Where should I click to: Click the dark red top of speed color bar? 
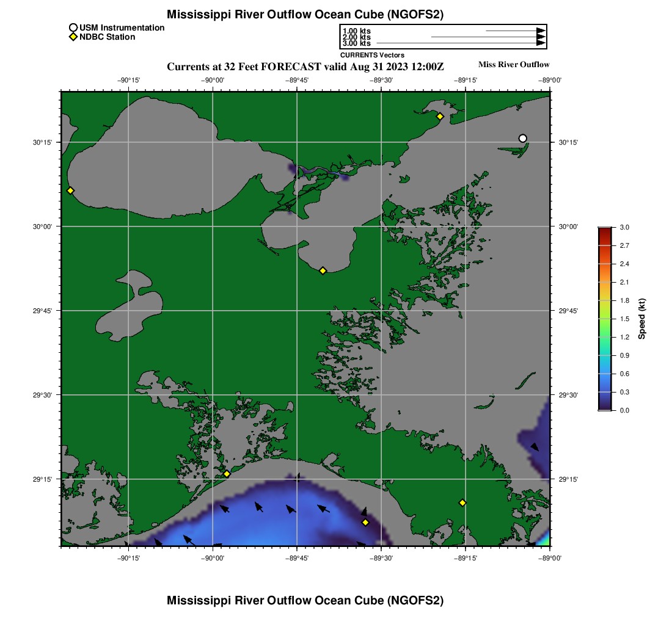pos(604,230)
